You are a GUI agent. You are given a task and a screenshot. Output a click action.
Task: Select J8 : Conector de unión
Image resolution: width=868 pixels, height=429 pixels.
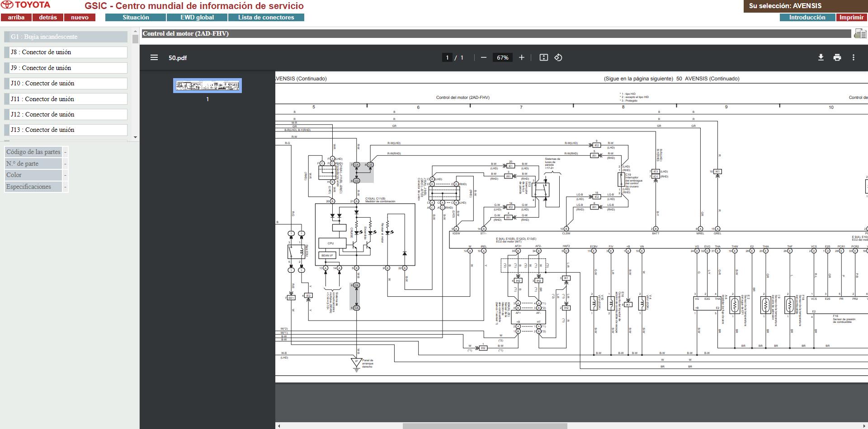(x=66, y=52)
